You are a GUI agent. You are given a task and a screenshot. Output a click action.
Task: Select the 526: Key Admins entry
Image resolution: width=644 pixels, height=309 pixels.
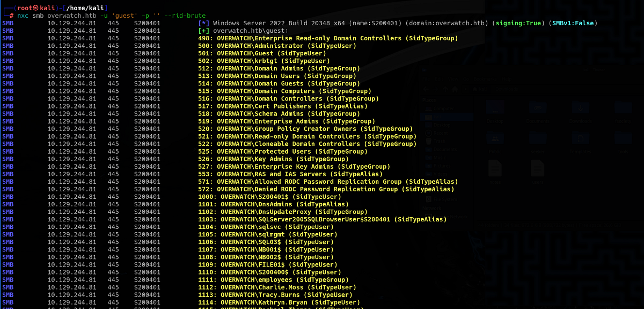point(273,159)
